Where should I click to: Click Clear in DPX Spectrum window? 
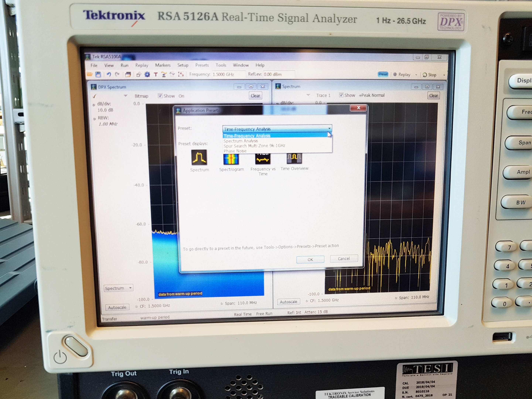[255, 96]
